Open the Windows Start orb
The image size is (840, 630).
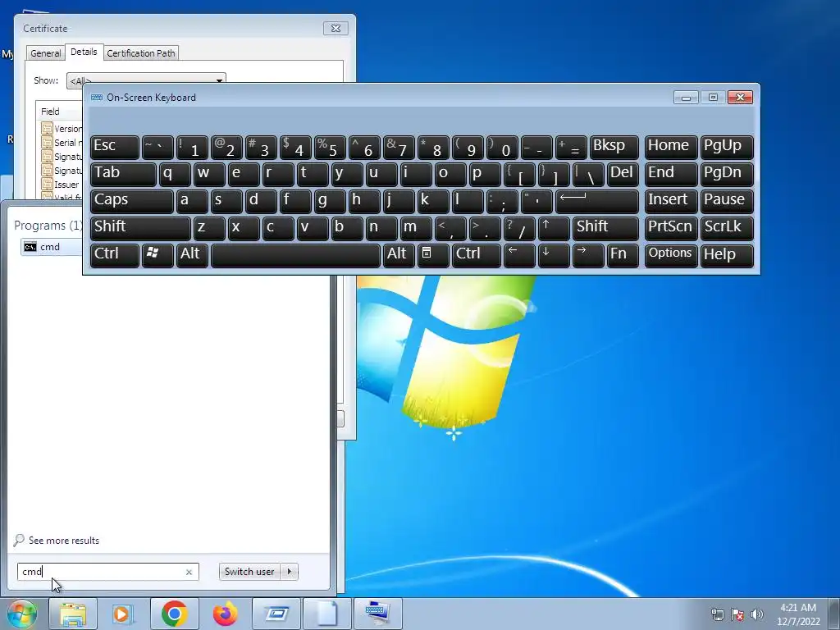click(x=22, y=614)
